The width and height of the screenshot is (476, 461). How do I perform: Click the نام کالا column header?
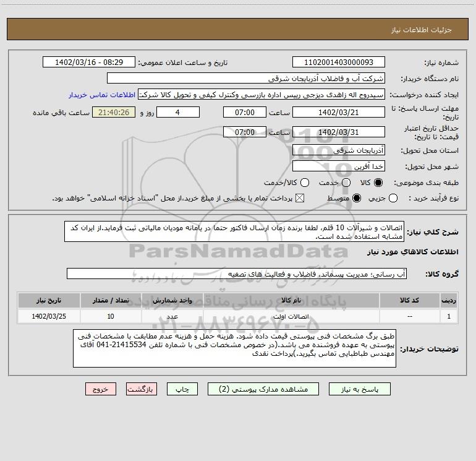click(x=291, y=300)
